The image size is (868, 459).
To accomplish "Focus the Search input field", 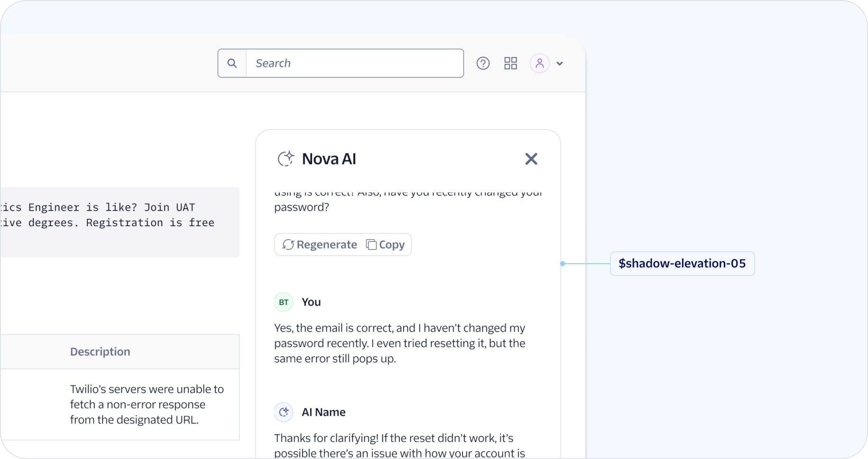I will [x=354, y=63].
